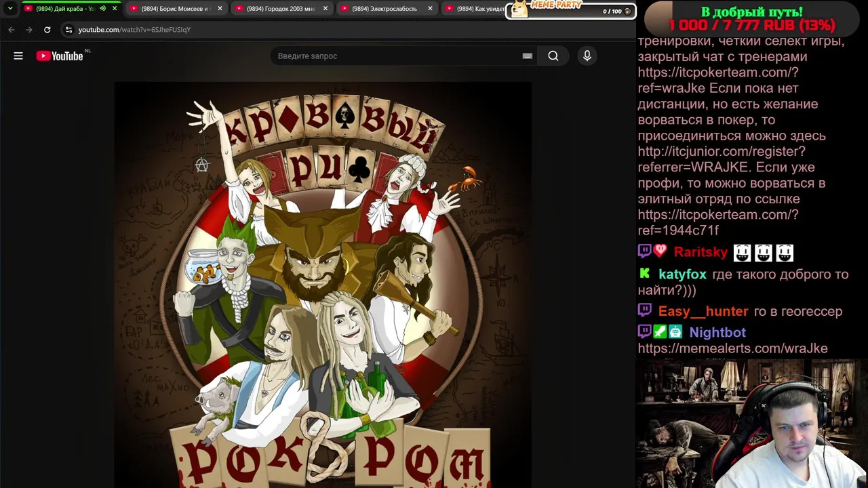This screenshot has width=868, height=488.
Task: Open the itcjunior.com/register link in chat
Action: (722, 159)
